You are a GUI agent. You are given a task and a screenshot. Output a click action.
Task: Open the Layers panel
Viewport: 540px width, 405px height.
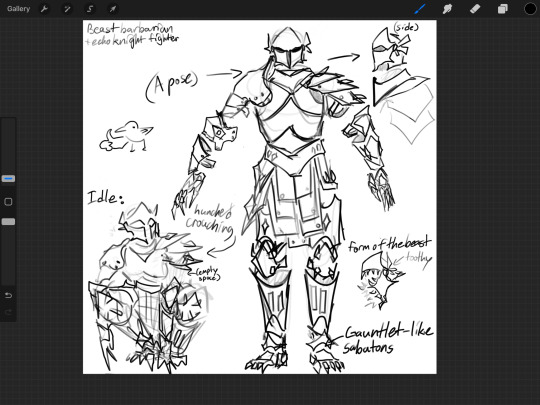pos(502,9)
